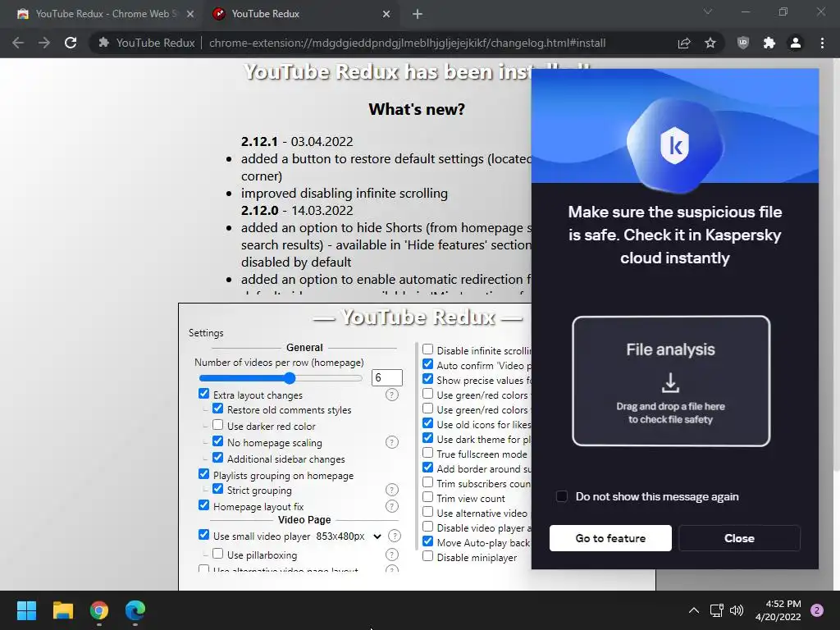Viewport: 840px width, 630px height.
Task: Click the Go to feature button
Action: pyautogui.click(x=610, y=538)
